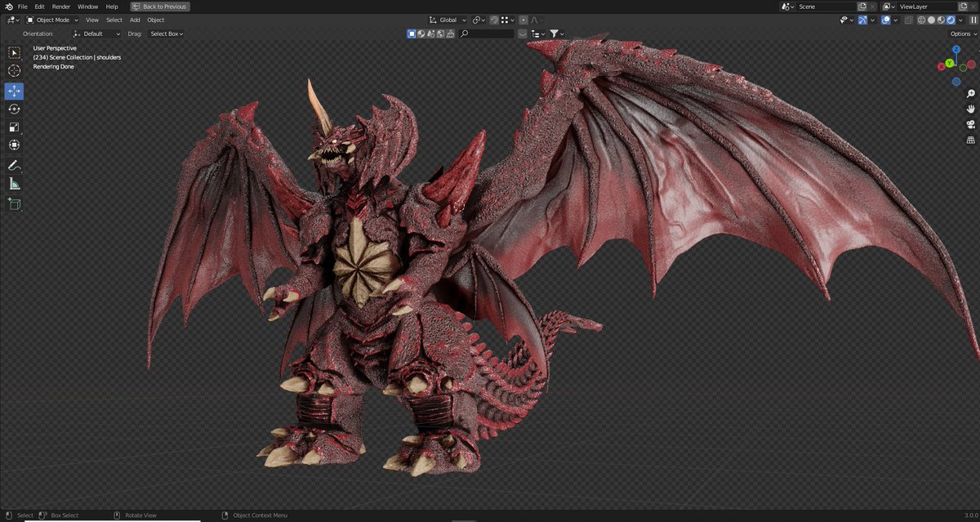Toggle viewport gizmos display
This screenshot has height=522, width=980.
pos(862,20)
